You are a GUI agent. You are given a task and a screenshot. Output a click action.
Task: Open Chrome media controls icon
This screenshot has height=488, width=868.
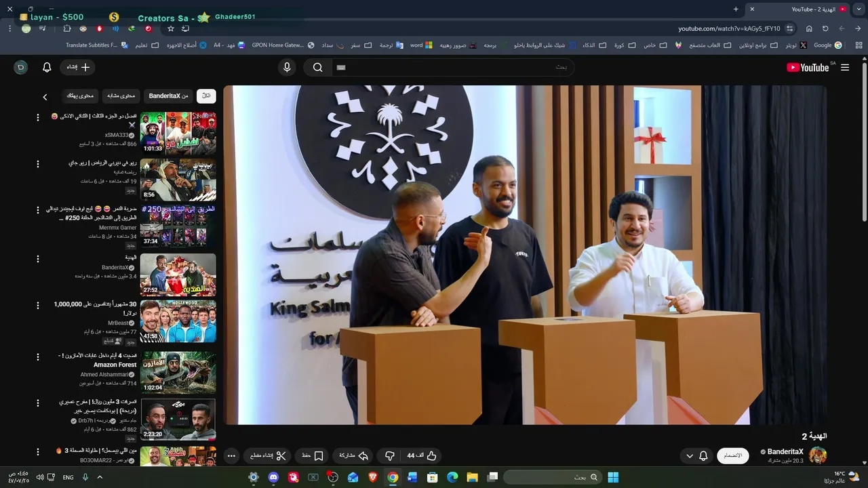(x=43, y=28)
